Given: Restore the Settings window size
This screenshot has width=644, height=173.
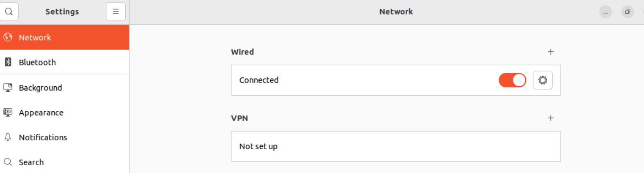Looking at the screenshot, I should click(627, 12).
